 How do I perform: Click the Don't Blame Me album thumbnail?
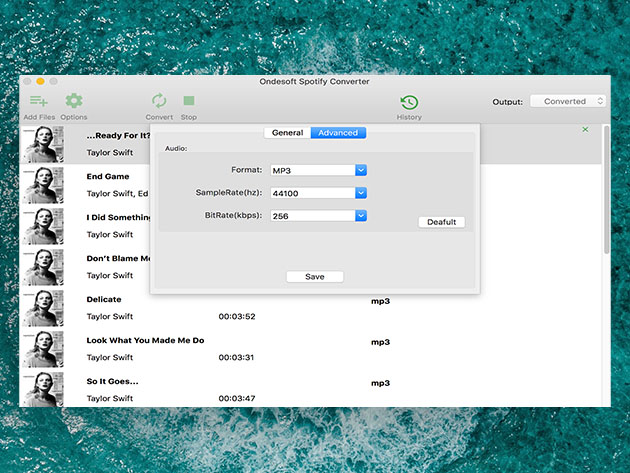[43, 267]
